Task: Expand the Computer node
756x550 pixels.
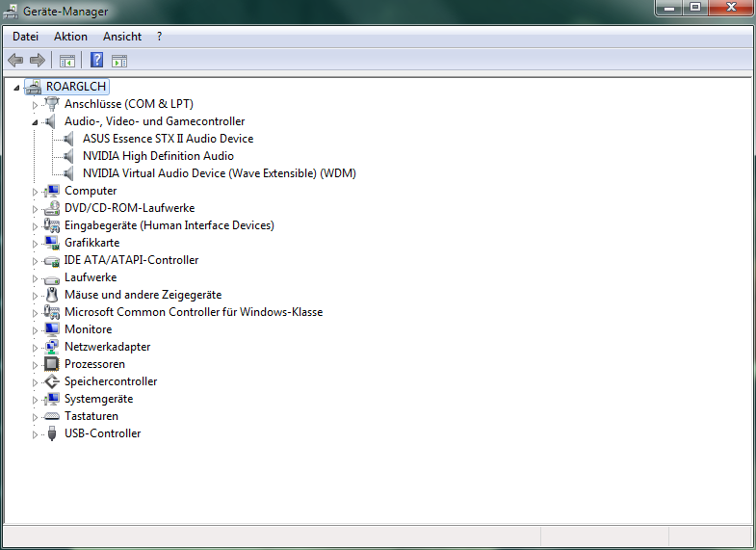Action: pos(35,192)
